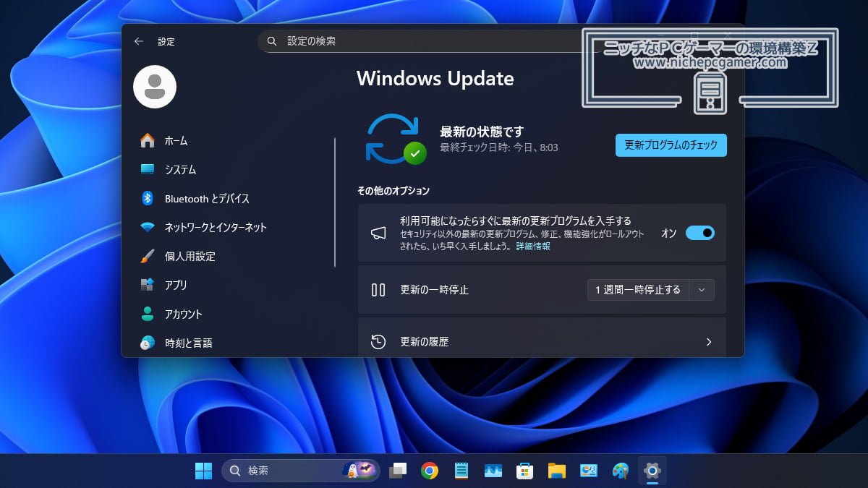Open Paint from the taskbar
The image size is (868, 488).
click(621, 471)
